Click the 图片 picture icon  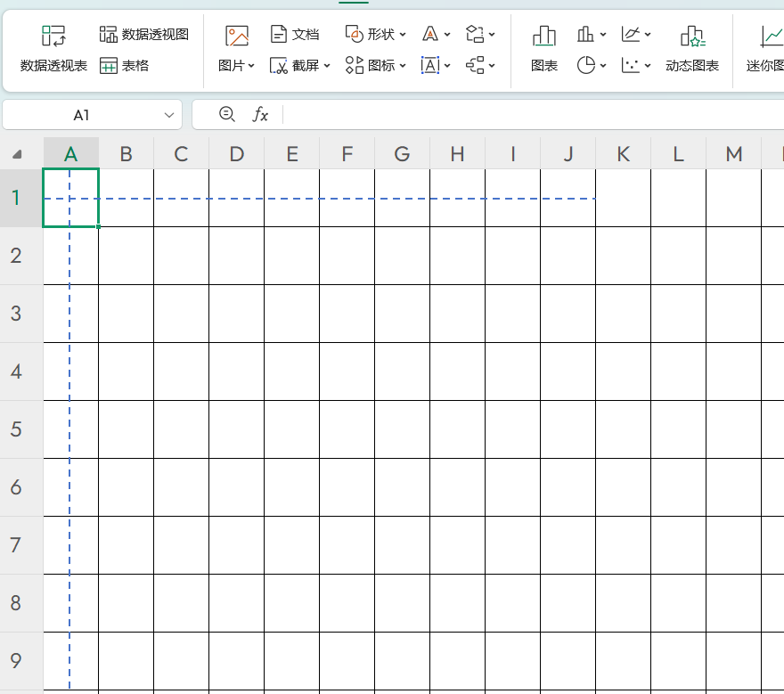pyautogui.click(x=236, y=37)
